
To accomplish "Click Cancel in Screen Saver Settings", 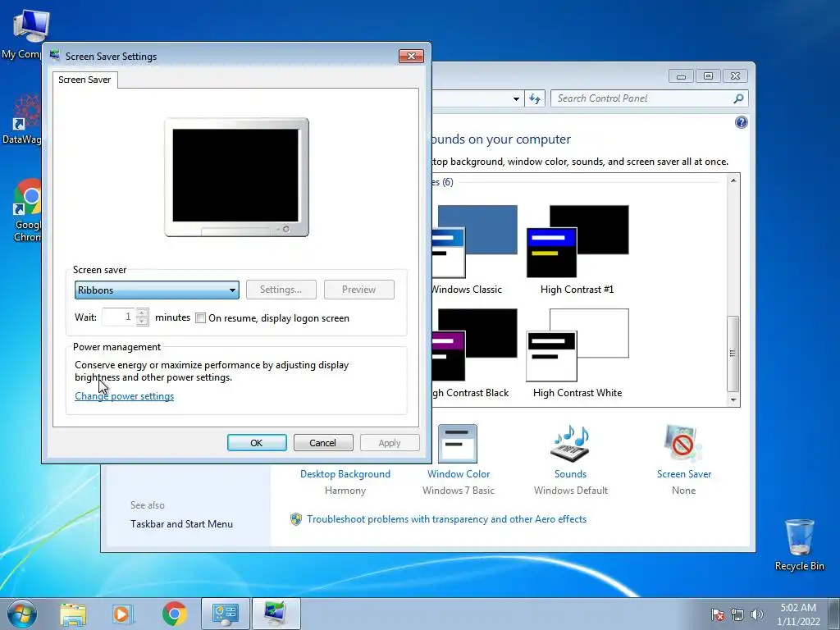I will pos(323,443).
